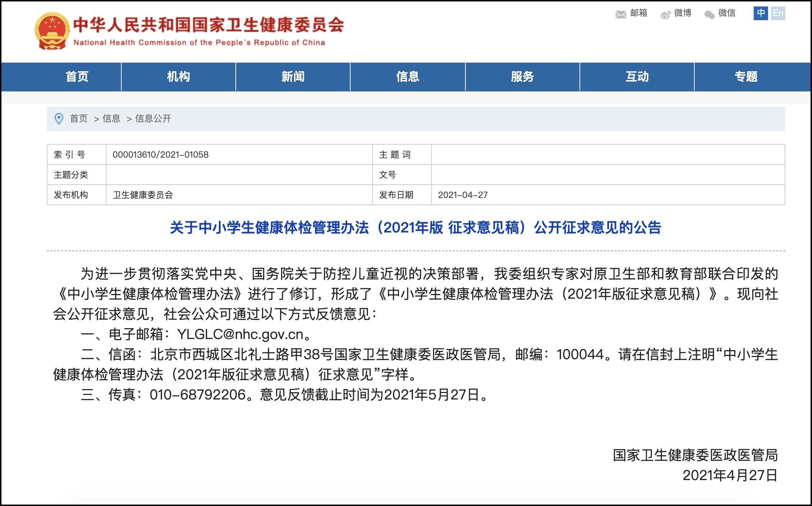Open the 服务 navigation menu item
This screenshot has height=506, width=812.
pos(522,77)
